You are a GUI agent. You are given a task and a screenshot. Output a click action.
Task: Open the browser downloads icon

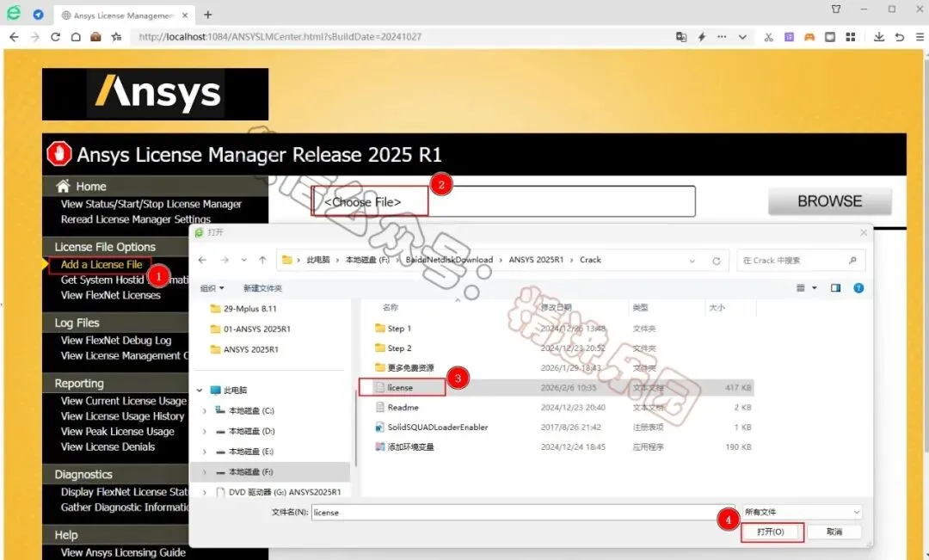[879, 37]
